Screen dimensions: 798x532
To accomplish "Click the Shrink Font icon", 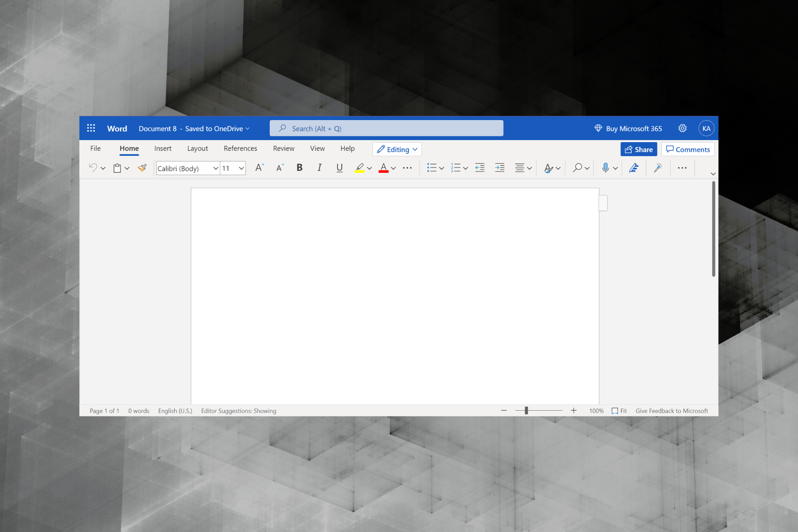I will click(280, 167).
